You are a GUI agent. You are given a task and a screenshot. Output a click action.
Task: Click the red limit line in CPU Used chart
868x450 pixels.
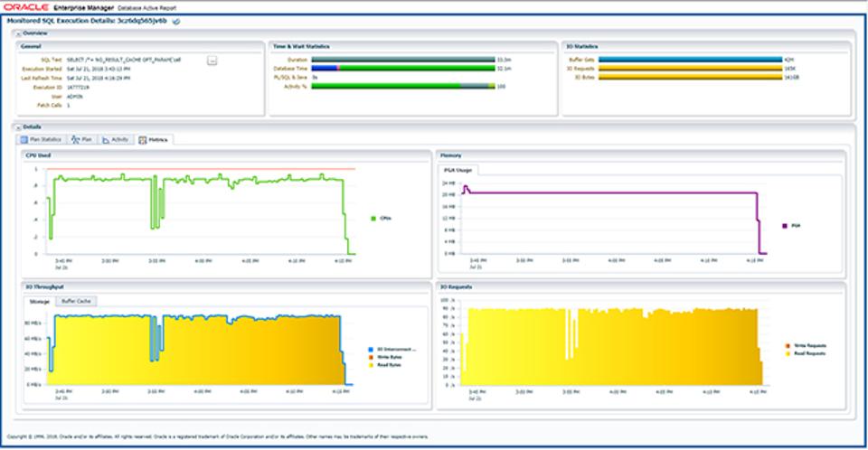pyautogui.click(x=201, y=169)
